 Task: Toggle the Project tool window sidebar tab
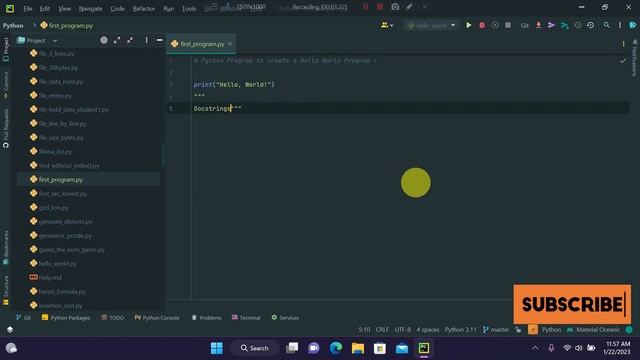6,49
